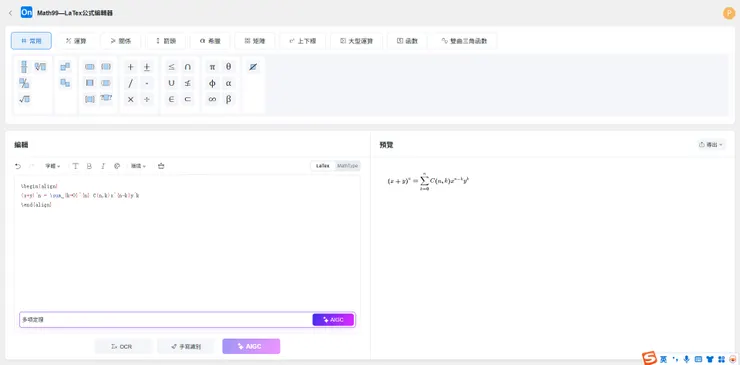Image resolution: width=740 pixels, height=365 pixels.
Task: Insert the intersection symbol
Action: pos(187,67)
